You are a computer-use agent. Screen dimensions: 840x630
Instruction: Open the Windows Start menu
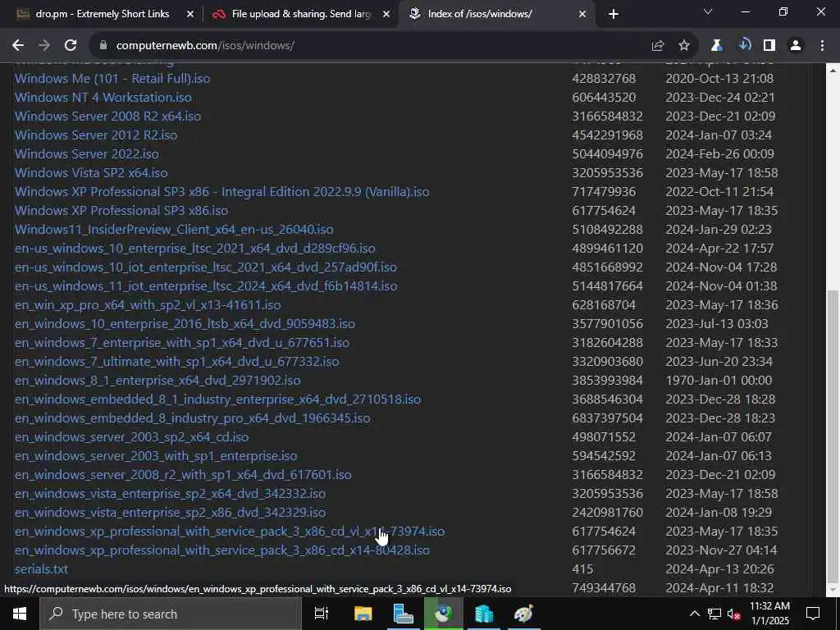(20, 614)
